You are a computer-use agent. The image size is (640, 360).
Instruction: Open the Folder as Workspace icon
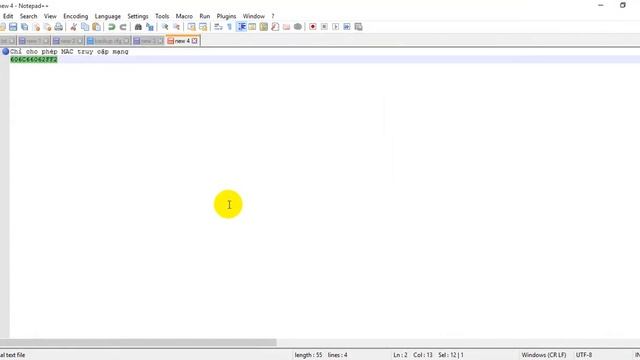tap(287, 27)
